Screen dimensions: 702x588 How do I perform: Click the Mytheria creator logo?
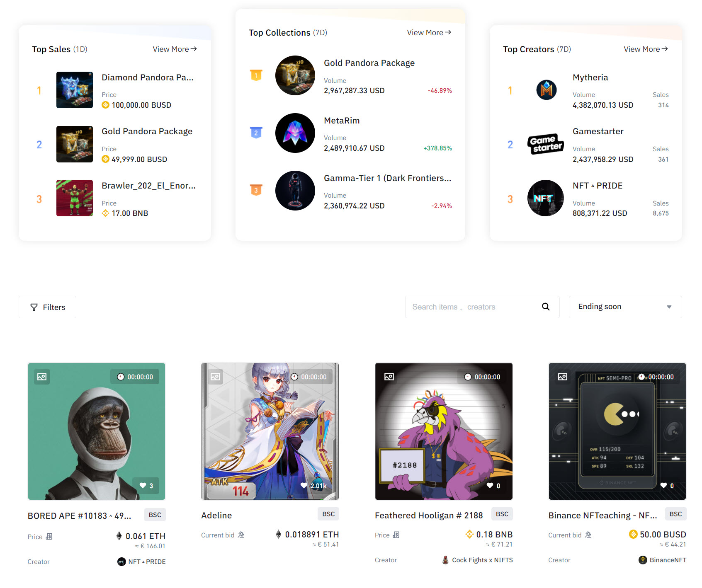(546, 90)
